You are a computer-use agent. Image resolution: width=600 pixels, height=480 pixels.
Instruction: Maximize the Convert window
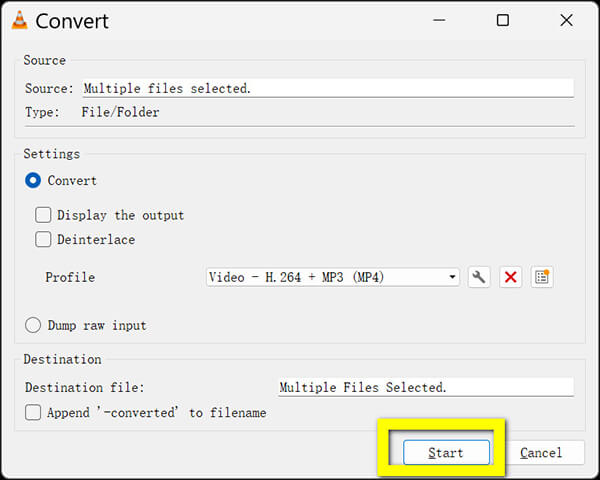click(x=503, y=20)
